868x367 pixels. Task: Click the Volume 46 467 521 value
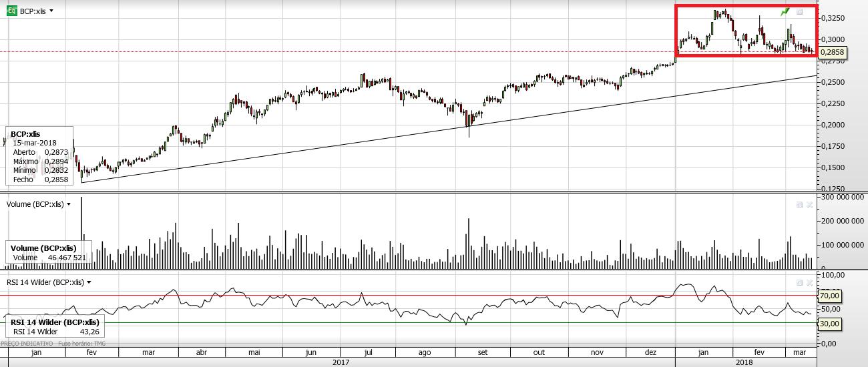point(67,257)
